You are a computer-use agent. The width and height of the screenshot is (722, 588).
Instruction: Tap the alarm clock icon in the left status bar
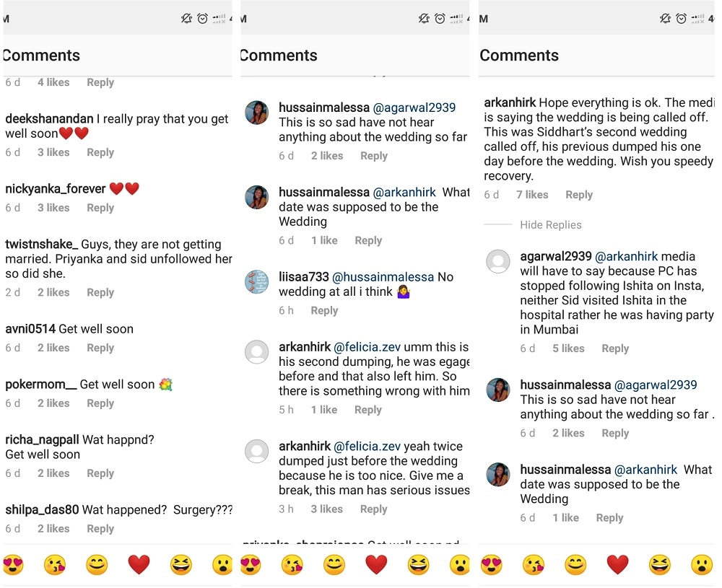(x=204, y=19)
